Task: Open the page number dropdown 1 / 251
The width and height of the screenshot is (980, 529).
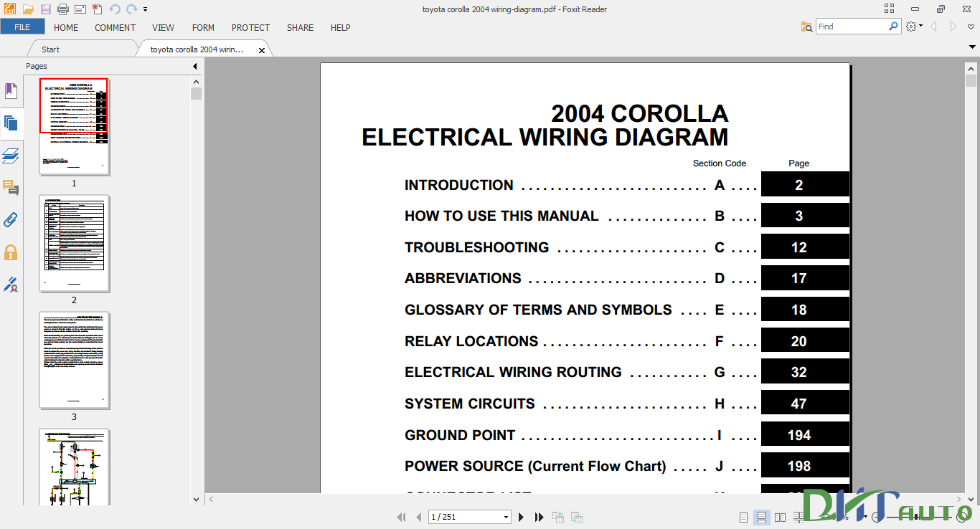Action: [x=506, y=517]
